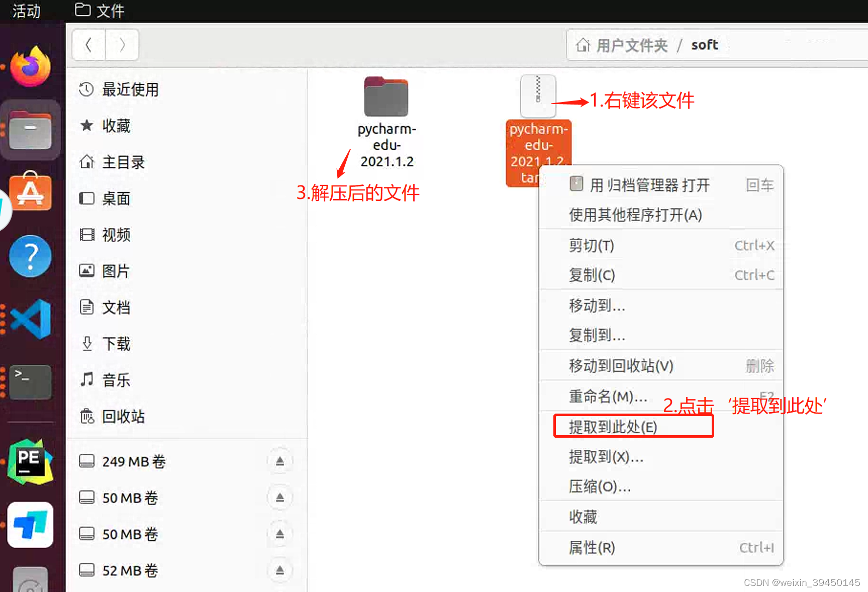Viewport: 868px width, 592px height.
Task: Launch Visual Studio Code from the dock
Action: point(31,319)
